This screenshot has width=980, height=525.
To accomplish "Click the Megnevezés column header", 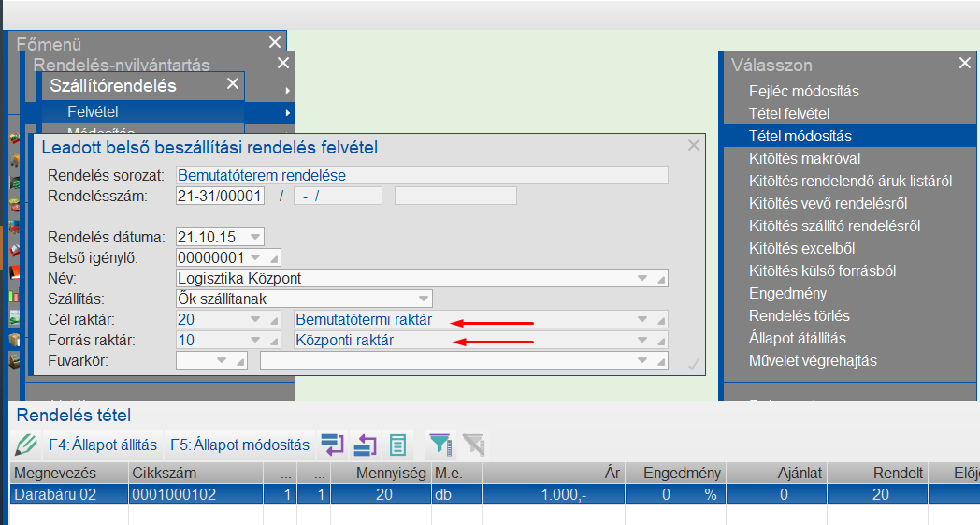I will 69,474.
